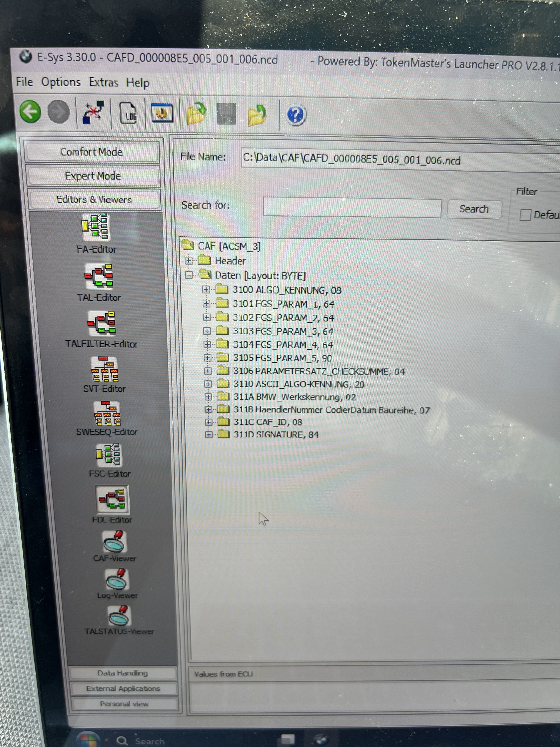Viewport: 560px width, 747px height.
Task: Select 3106 PARAMETERSATZ_CHECKSUMME tree item
Action: tap(318, 371)
